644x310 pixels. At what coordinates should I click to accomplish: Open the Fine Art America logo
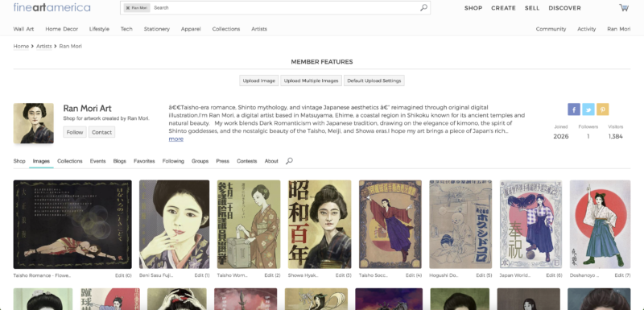click(52, 7)
